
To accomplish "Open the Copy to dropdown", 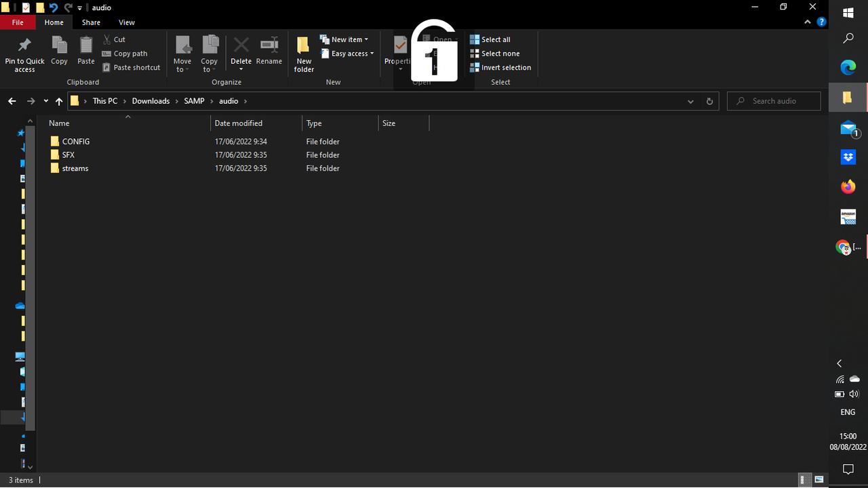I will point(210,54).
